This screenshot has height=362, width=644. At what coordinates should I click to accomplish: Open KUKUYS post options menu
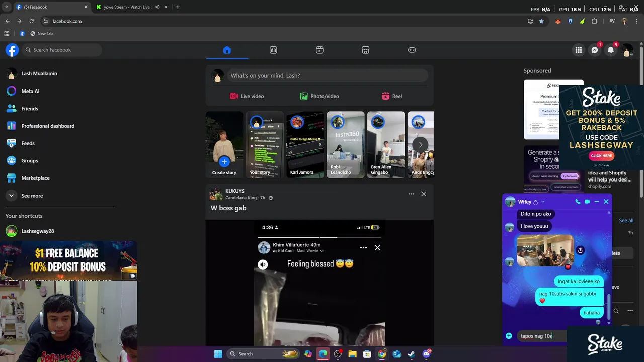point(412,194)
